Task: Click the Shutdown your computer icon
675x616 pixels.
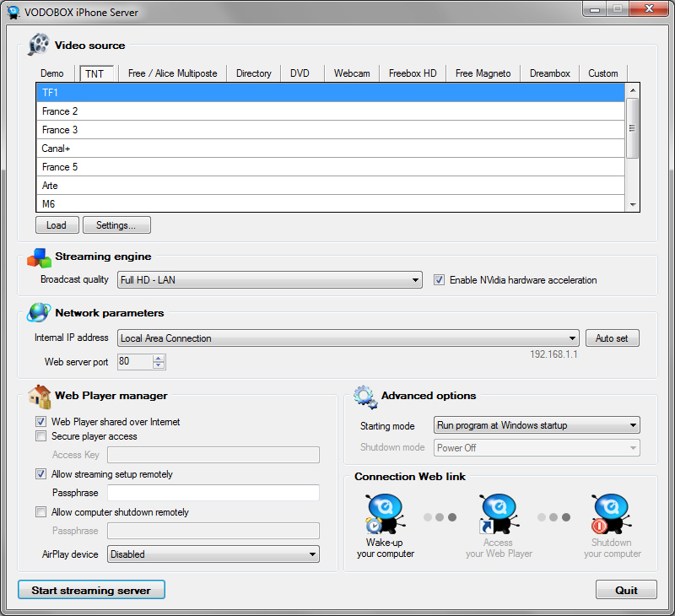Action: pos(611,514)
